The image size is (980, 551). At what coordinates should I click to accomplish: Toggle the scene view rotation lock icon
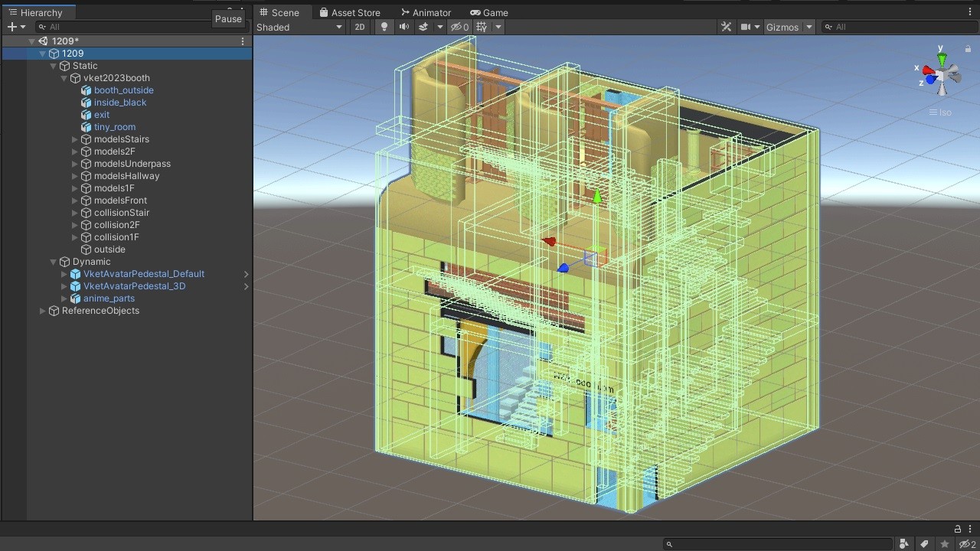tap(968, 48)
